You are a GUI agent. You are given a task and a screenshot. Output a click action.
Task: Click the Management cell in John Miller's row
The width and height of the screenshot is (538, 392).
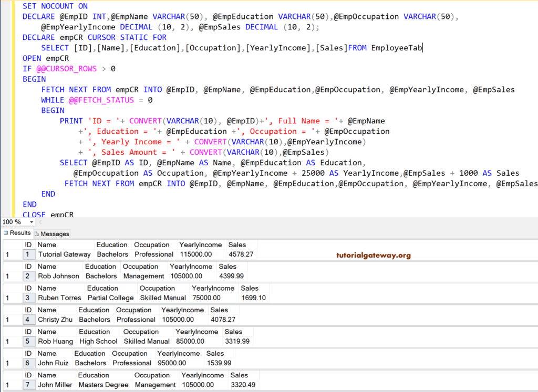click(x=156, y=385)
